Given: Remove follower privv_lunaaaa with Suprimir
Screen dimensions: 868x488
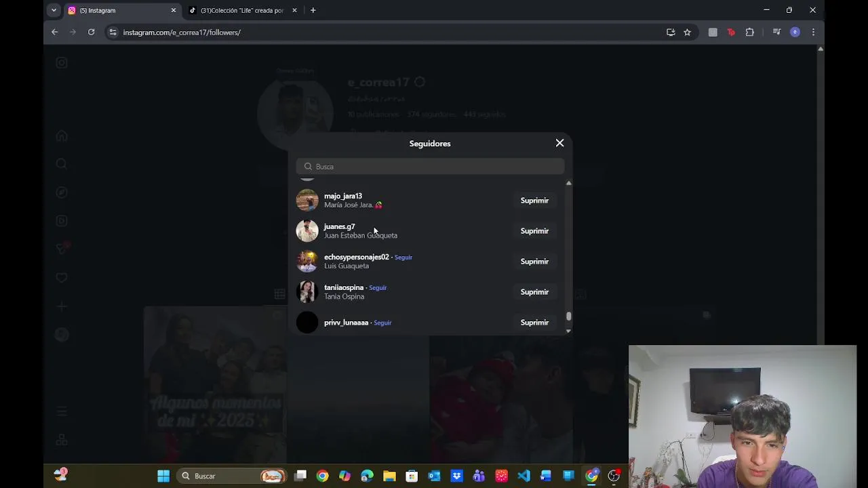Looking at the screenshot, I should (534, 323).
